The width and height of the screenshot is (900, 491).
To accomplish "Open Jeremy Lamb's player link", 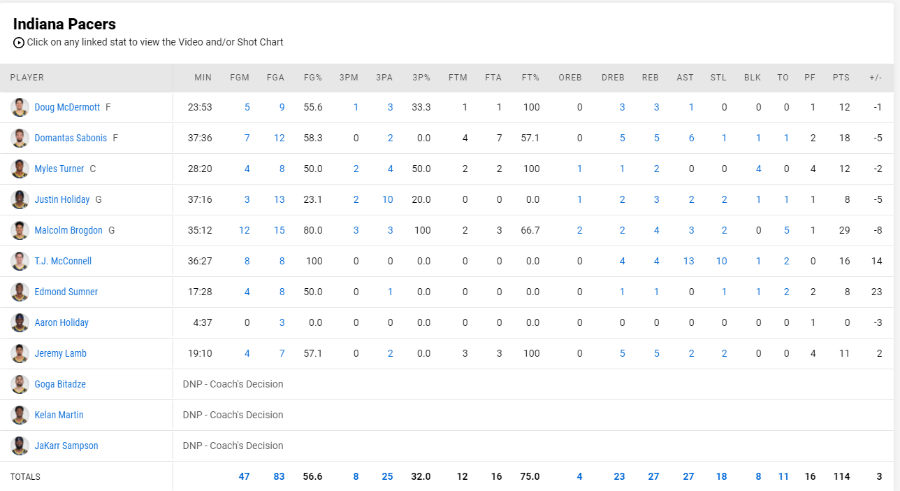I will pyautogui.click(x=60, y=353).
